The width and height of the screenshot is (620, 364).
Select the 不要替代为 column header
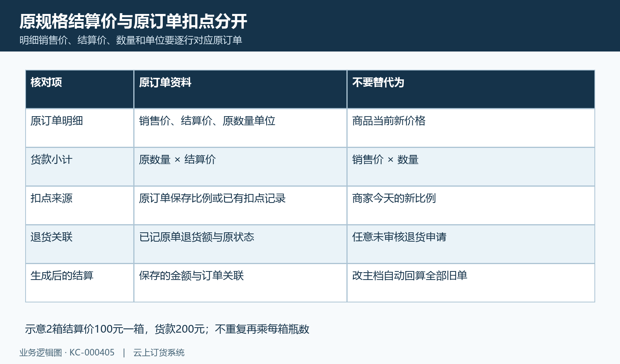point(471,89)
